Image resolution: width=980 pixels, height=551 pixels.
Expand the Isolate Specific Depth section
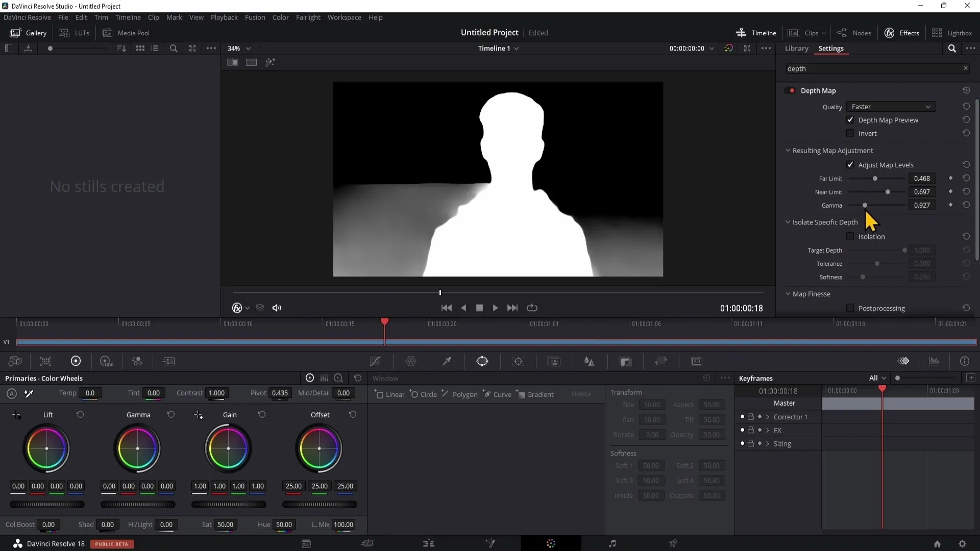point(789,222)
